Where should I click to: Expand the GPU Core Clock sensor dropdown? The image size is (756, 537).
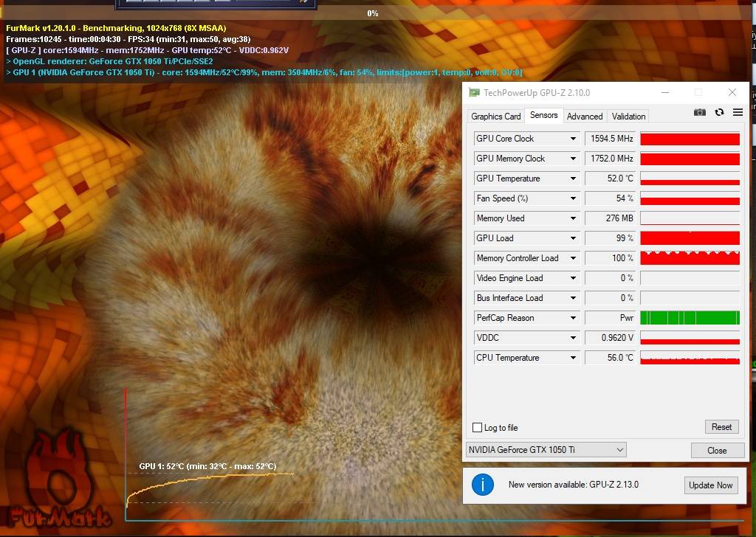click(573, 139)
